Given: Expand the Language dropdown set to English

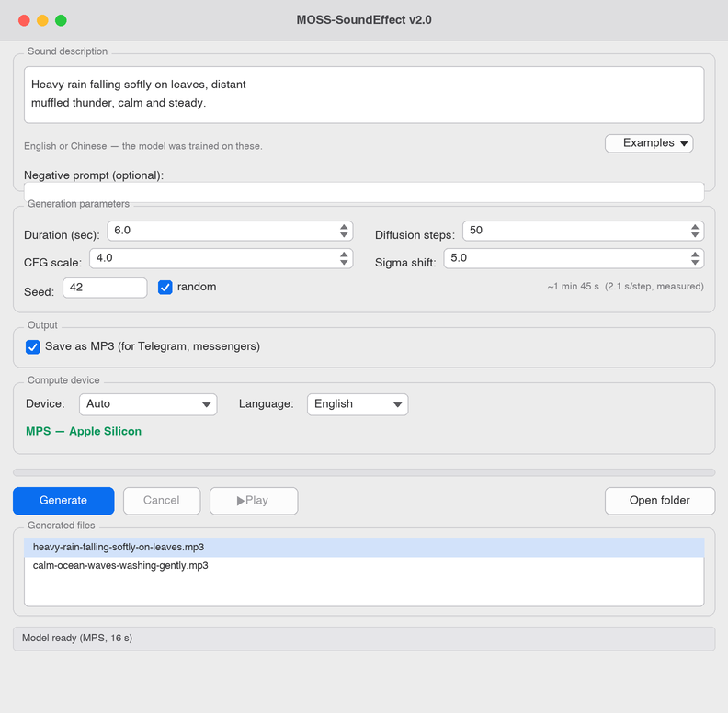Looking at the screenshot, I should point(358,404).
